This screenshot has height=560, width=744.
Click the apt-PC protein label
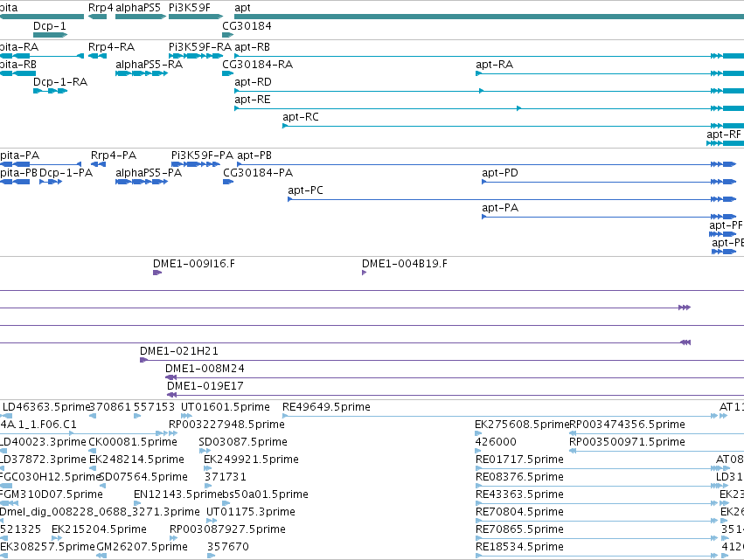click(306, 190)
